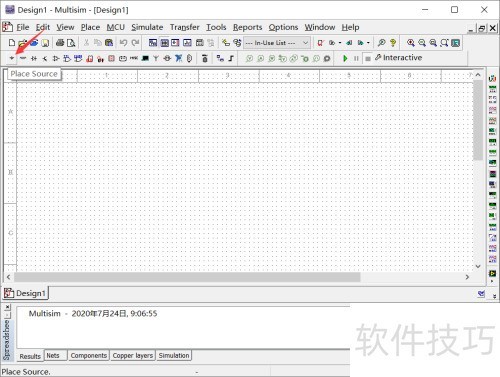
Task: Click the Place RF antenna icon
Action: click(x=156, y=58)
